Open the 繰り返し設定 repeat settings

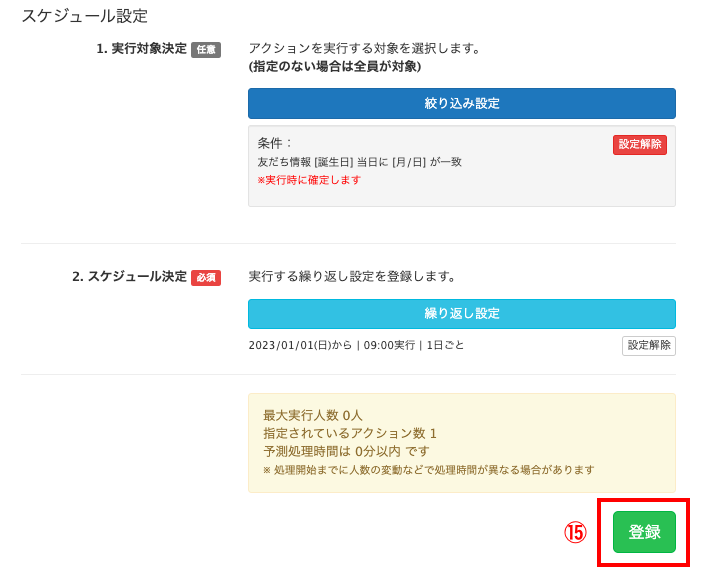(x=461, y=314)
